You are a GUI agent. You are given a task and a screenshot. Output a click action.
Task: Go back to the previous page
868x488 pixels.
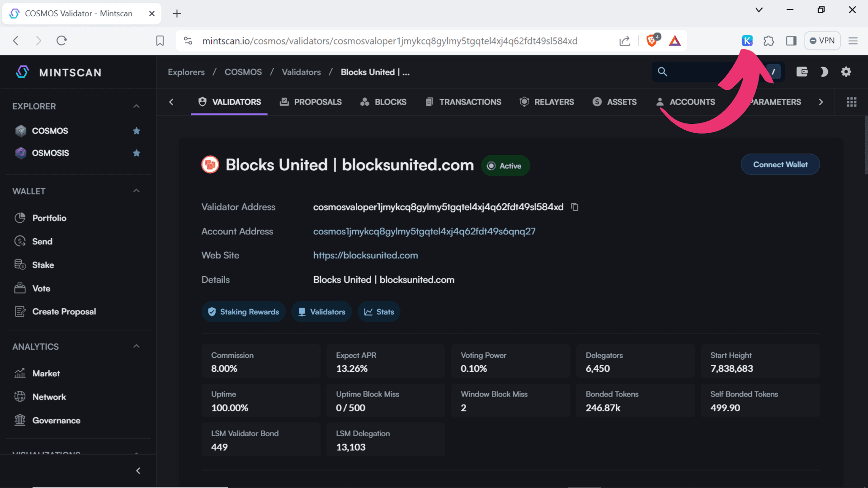pos(16,41)
